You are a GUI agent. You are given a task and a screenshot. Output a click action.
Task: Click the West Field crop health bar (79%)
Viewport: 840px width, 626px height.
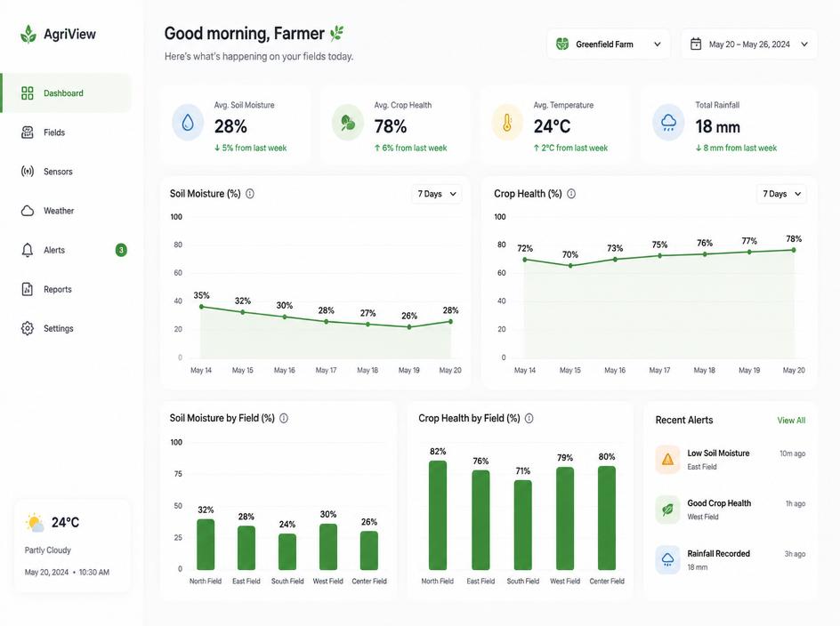(565, 518)
